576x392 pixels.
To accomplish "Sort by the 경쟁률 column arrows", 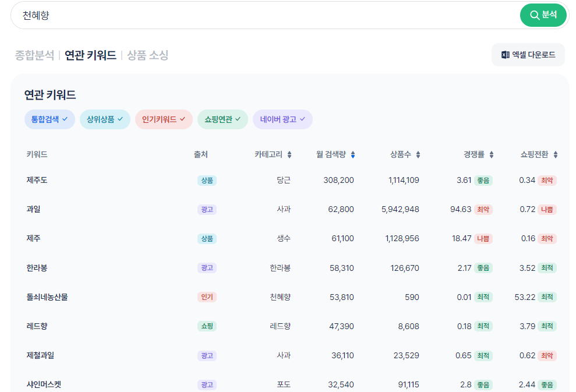I will tap(492, 155).
